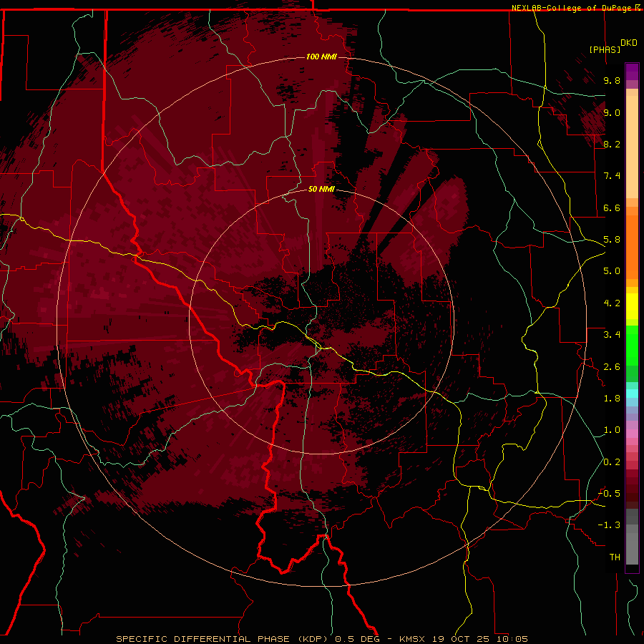Click the 6.6 color scale label
This screenshot has width=644, height=644.
(612, 208)
